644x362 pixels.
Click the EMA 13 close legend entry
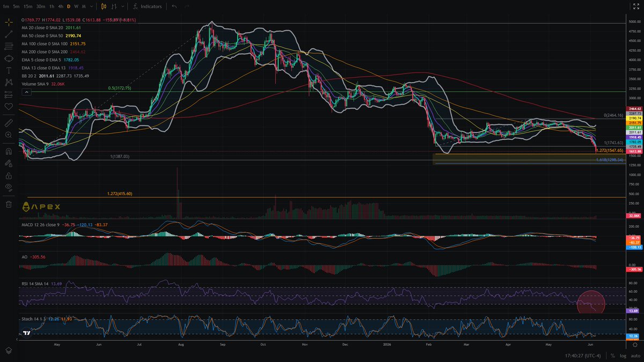coord(52,68)
